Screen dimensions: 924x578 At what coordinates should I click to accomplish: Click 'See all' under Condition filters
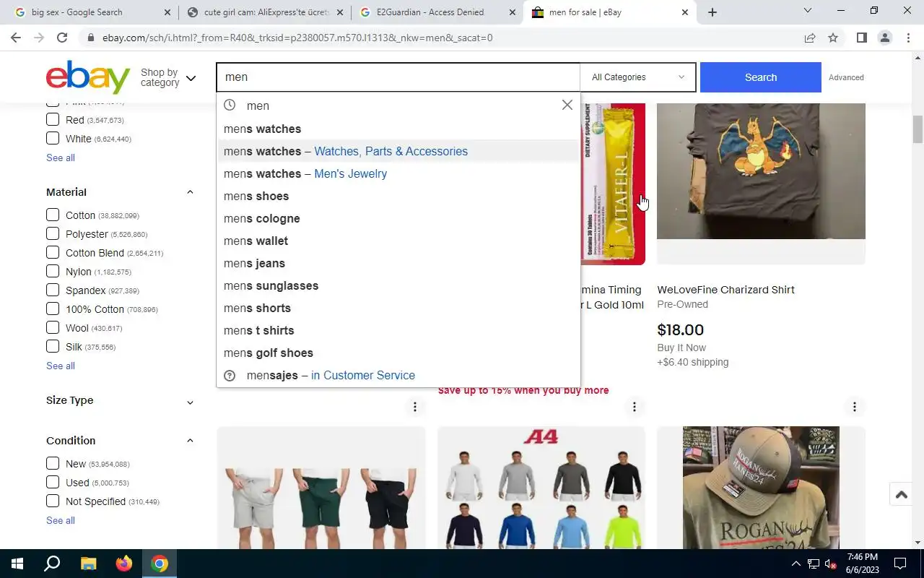pyautogui.click(x=61, y=520)
